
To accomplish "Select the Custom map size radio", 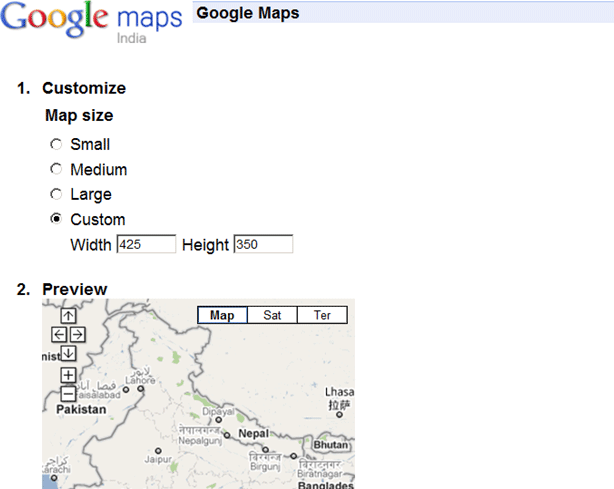I will [x=56, y=219].
